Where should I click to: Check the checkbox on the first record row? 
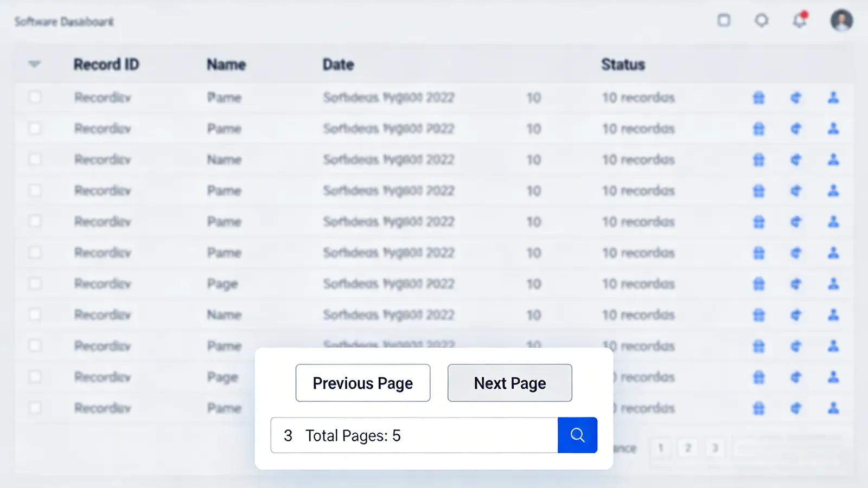click(35, 97)
